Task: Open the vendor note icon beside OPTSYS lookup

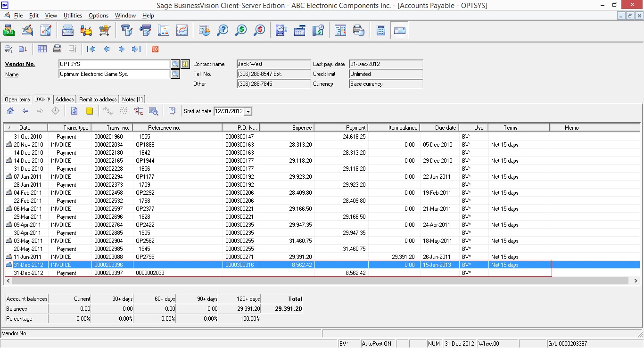Action: pos(185,64)
